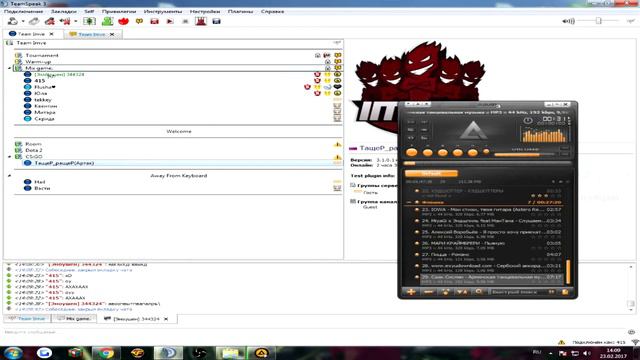Viewport: 640px width, 360px height.
Task: Click the blue save-disk toolbar icon
Action: [x=216, y=21]
